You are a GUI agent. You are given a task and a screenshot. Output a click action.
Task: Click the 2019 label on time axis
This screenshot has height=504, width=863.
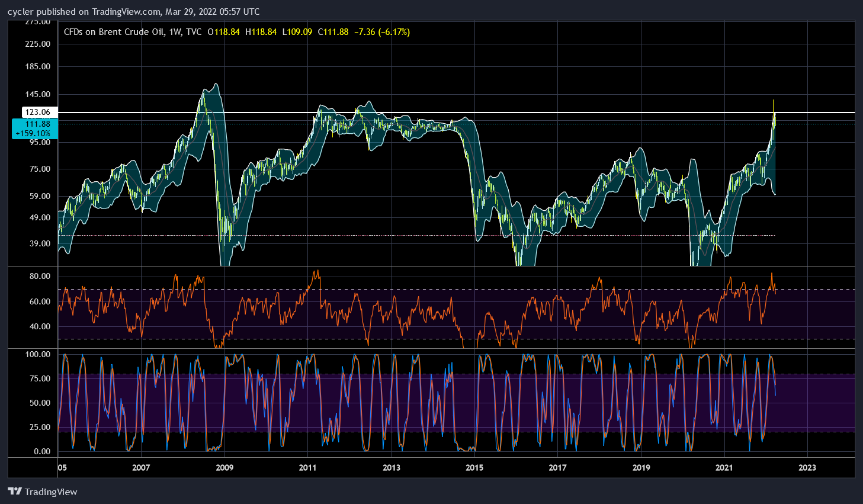coord(641,467)
